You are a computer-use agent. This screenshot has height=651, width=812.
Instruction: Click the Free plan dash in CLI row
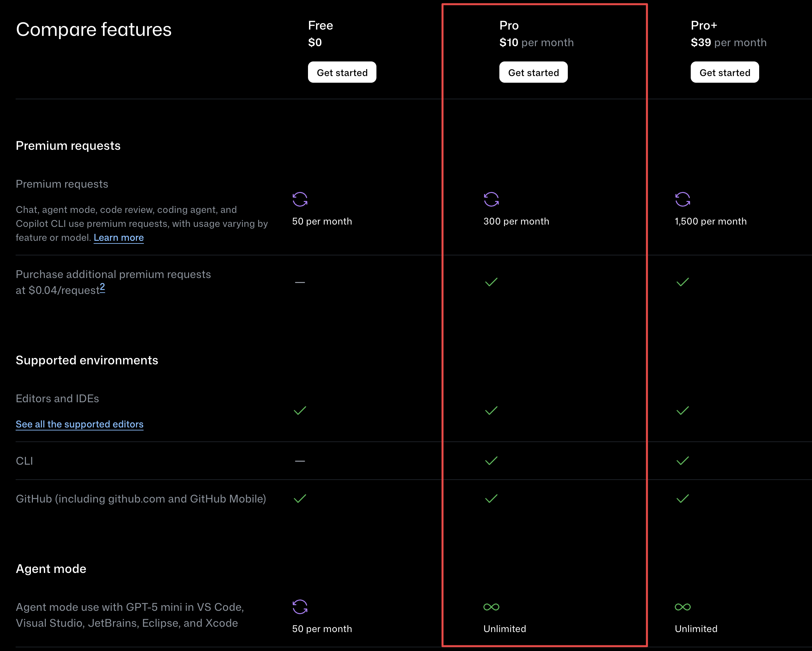click(x=300, y=461)
